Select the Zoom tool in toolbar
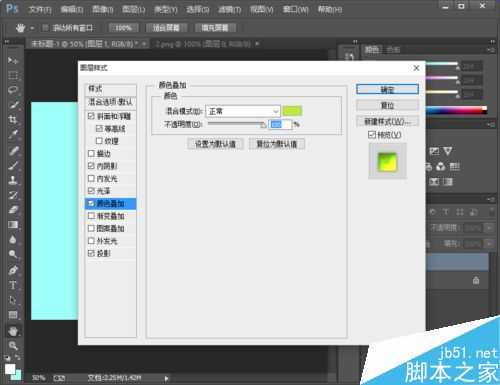 click(x=13, y=346)
